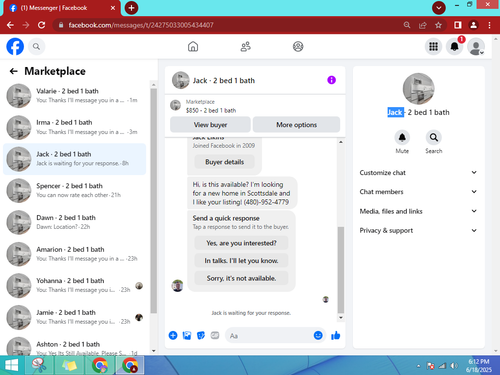Viewport: 500px width, 375px height.
Task: Send quick response "Yes, are you interested?"
Action: tap(241, 243)
